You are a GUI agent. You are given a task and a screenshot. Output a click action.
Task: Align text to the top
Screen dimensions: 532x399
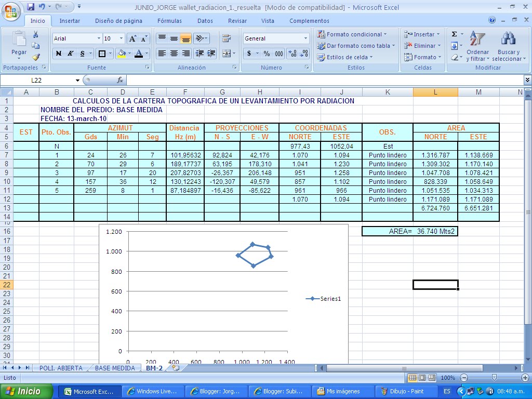coord(162,38)
